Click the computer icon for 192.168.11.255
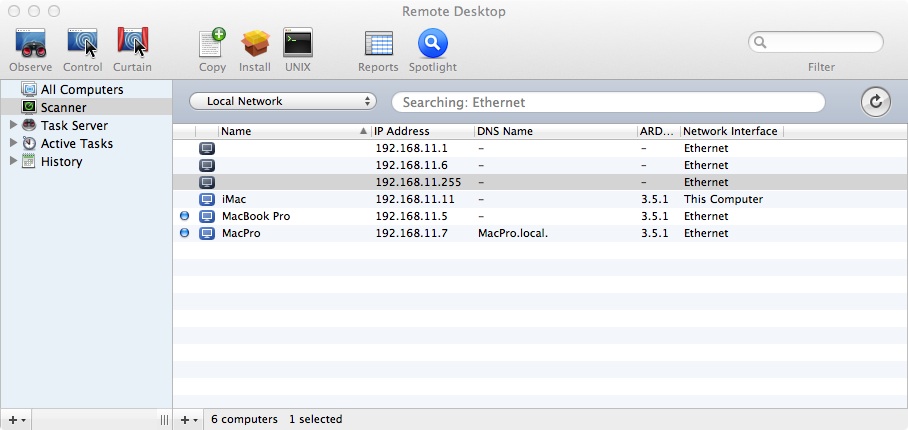 click(x=207, y=182)
